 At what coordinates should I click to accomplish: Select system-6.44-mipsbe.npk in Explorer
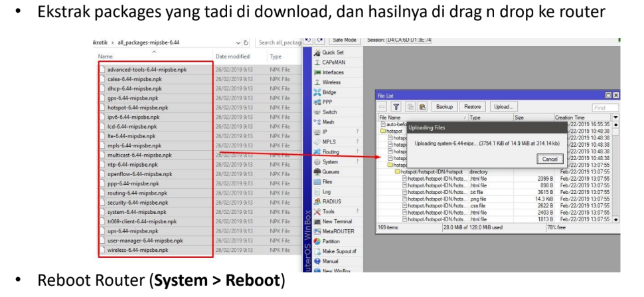[x=137, y=212]
